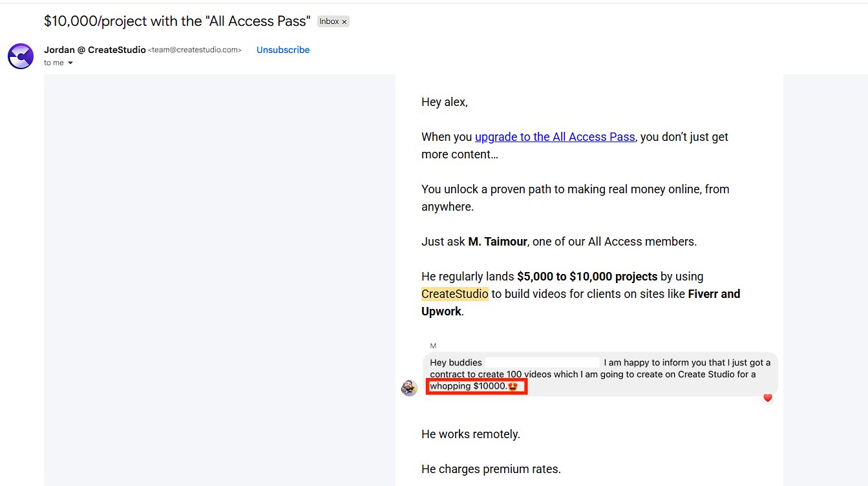Click the Unsubscribe link
This screenshot has width=868, height=486.
click(x=283, y=50)
